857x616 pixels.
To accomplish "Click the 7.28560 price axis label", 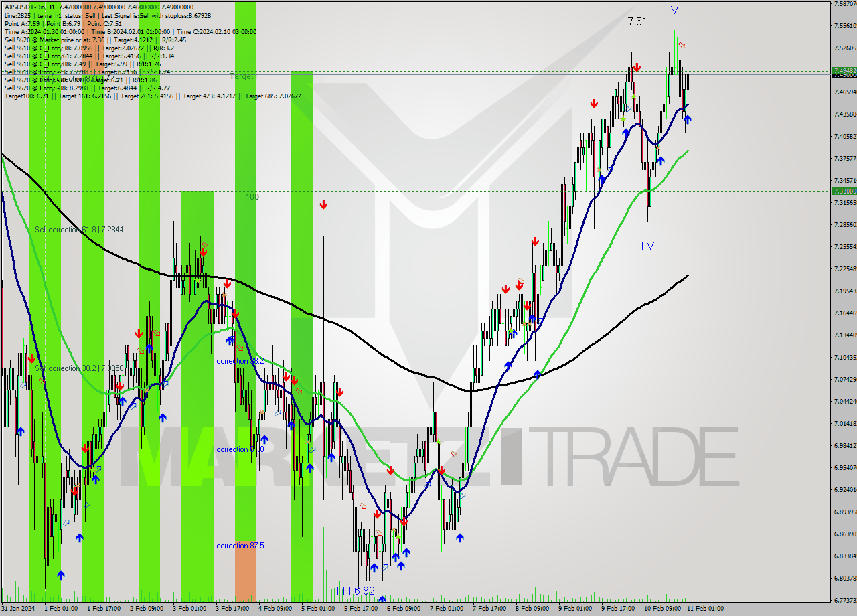I will [x=844, y=224].
